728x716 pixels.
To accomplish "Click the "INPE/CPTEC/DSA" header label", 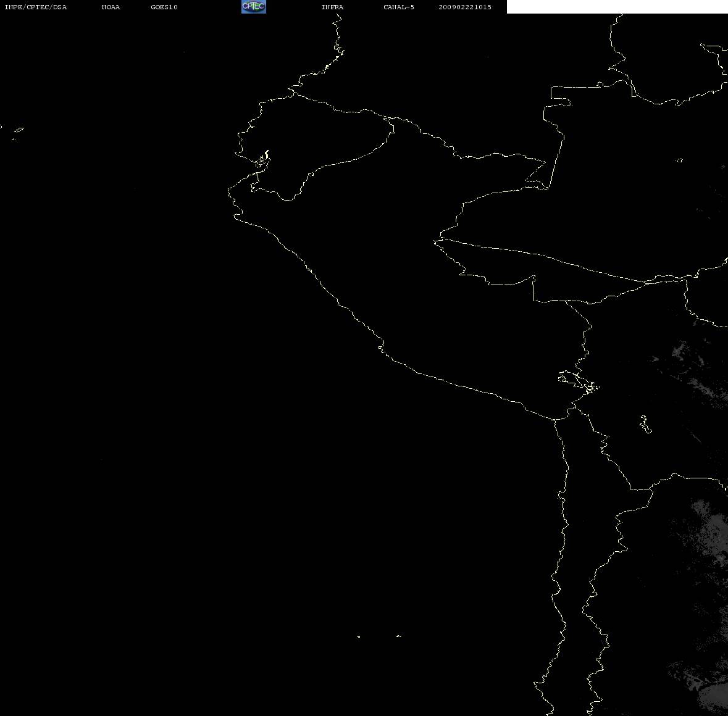I will point(36,7).
